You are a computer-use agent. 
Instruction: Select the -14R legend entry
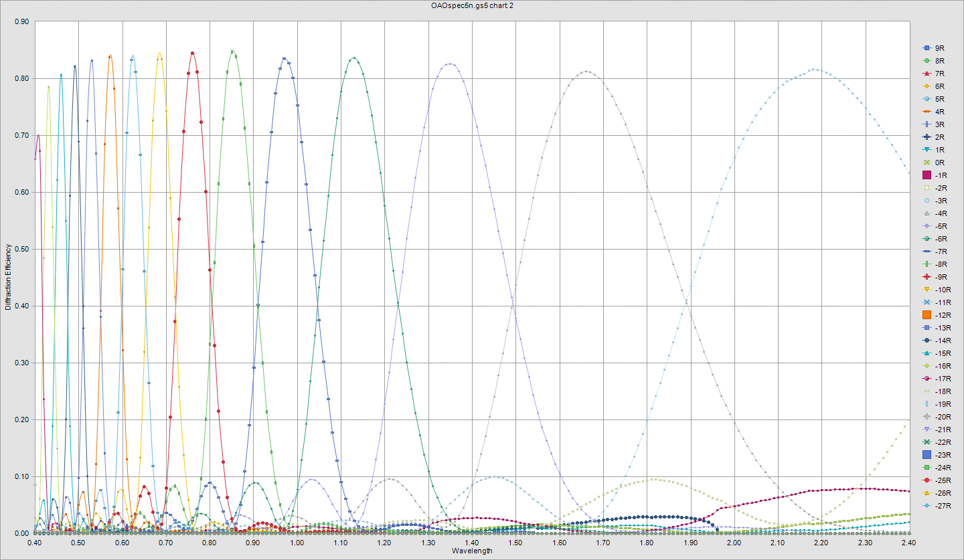[x=937, y=341]
